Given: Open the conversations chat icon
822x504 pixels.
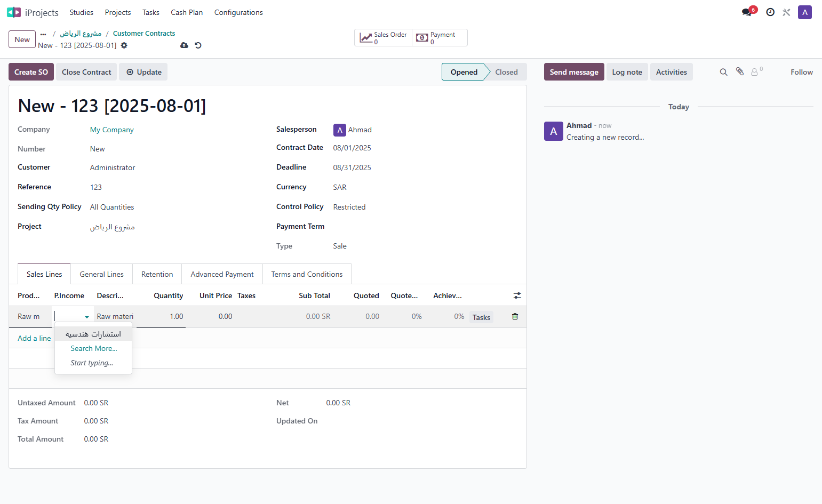Looking at the screenshot, I should tap(747, 12).
